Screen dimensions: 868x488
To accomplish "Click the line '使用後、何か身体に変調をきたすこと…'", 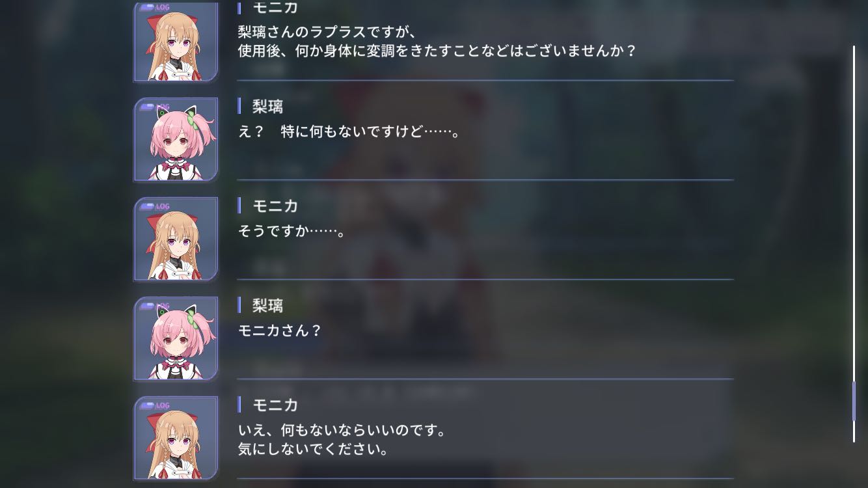I will tap(437, 50).
